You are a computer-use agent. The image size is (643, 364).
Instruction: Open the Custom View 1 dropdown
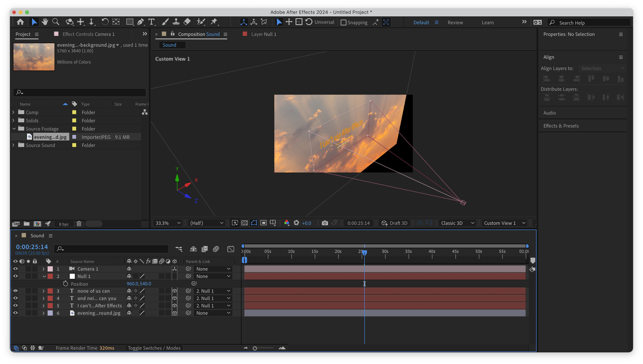pyautogui.click(x=504, y=223)
